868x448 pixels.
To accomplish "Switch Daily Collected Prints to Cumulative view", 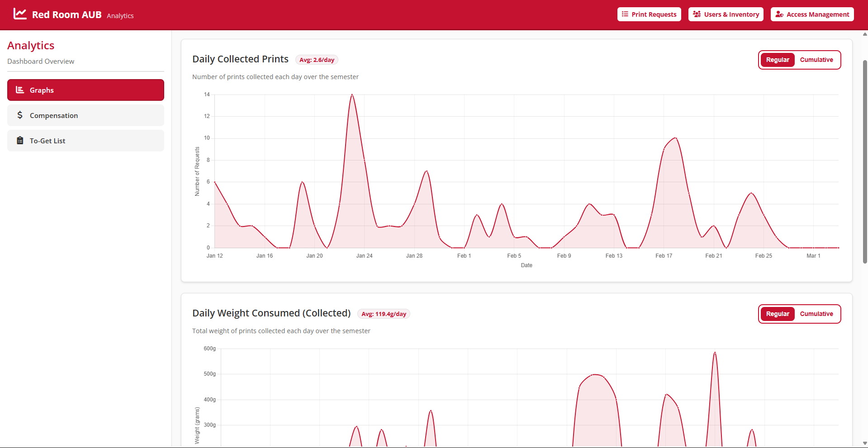I will 816,60.
